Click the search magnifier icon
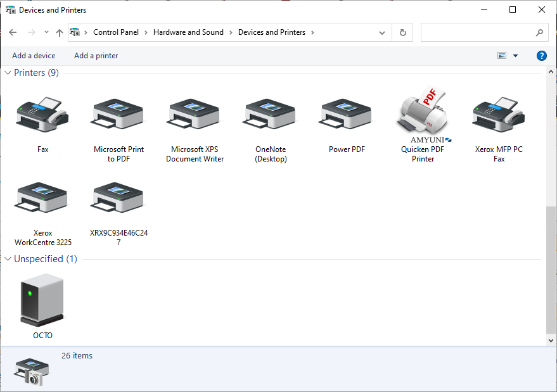 click(x=539, y=33)
